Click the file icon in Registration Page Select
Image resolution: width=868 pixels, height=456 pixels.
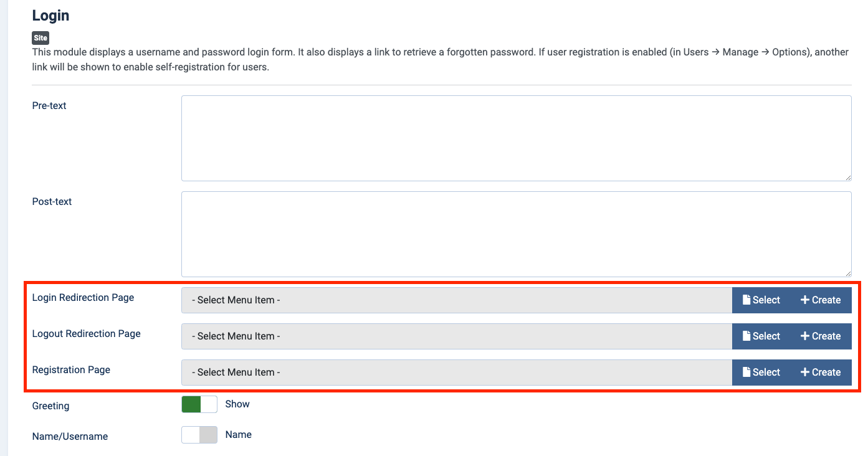(746, 372)
